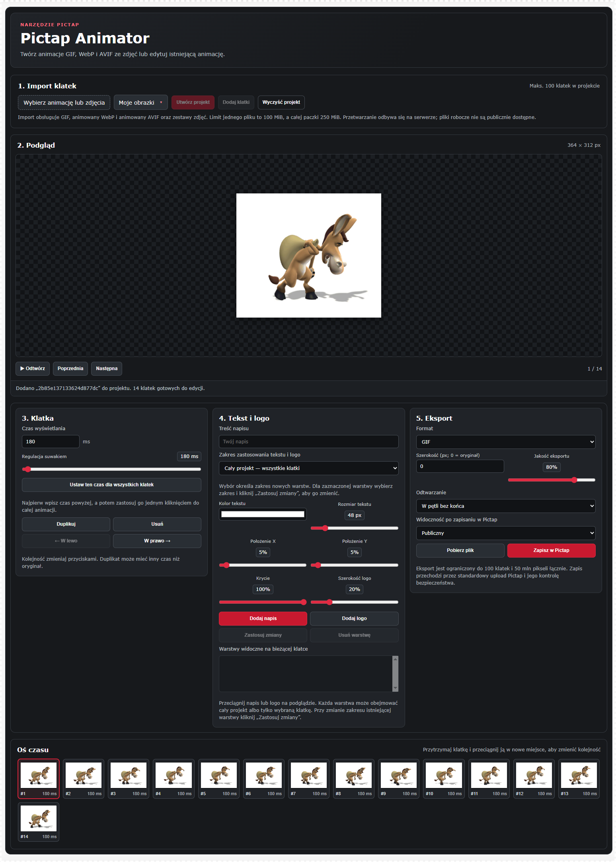Screen dimensions: 616x862
Task: Play the animation with Odtwórz
Action: point(33,369)
